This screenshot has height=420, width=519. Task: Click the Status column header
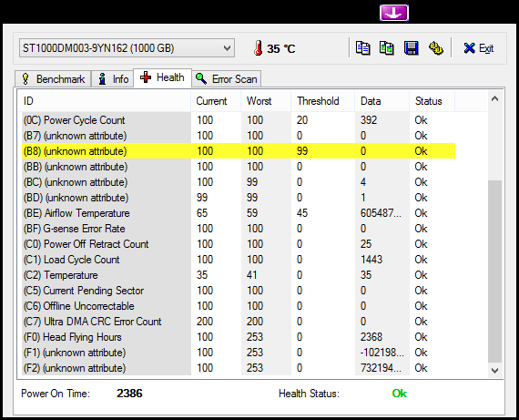tap(432, 101)
